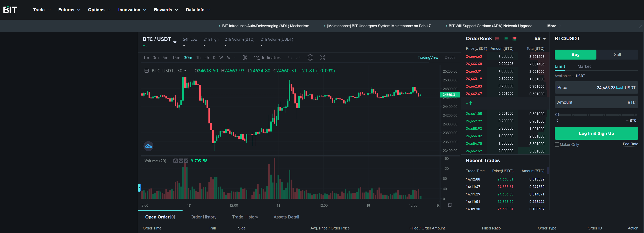Show combined buy and sell OrderBook view

pos(514,39)
